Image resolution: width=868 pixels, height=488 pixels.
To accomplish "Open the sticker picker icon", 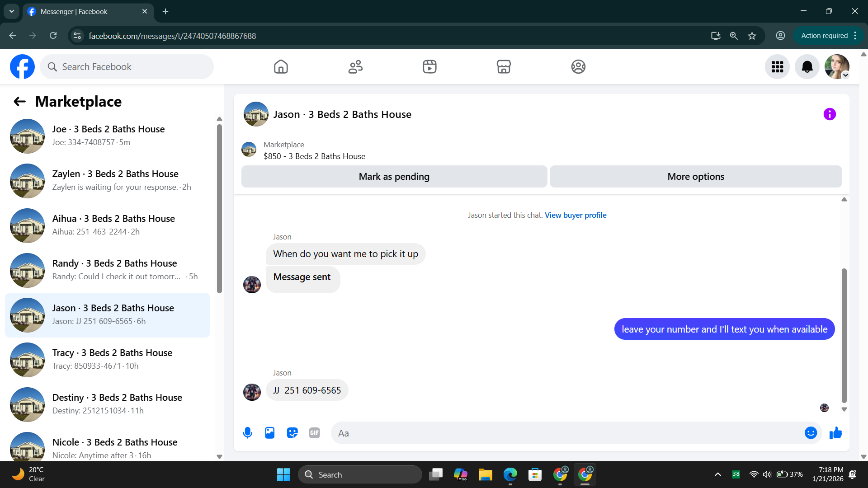I will click(292, 433).
